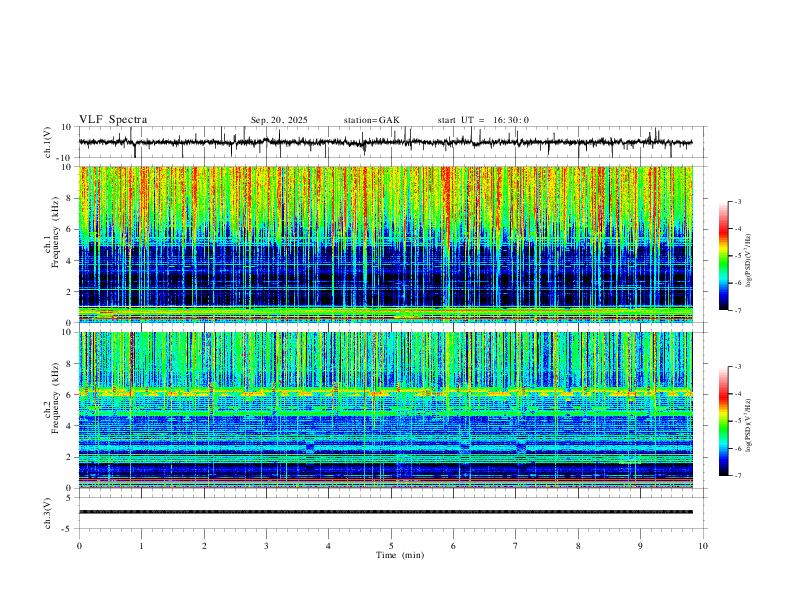Click the 9 minute tick on time axis
The width and height of the screenshot is (792, 612).
tap(640, 546)
